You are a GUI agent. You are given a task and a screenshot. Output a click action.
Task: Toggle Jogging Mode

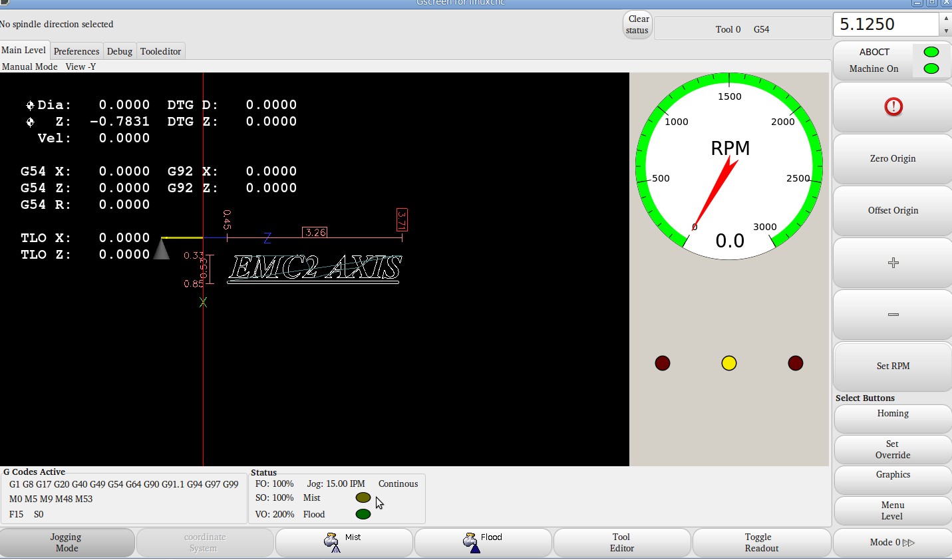pos(67,543)
